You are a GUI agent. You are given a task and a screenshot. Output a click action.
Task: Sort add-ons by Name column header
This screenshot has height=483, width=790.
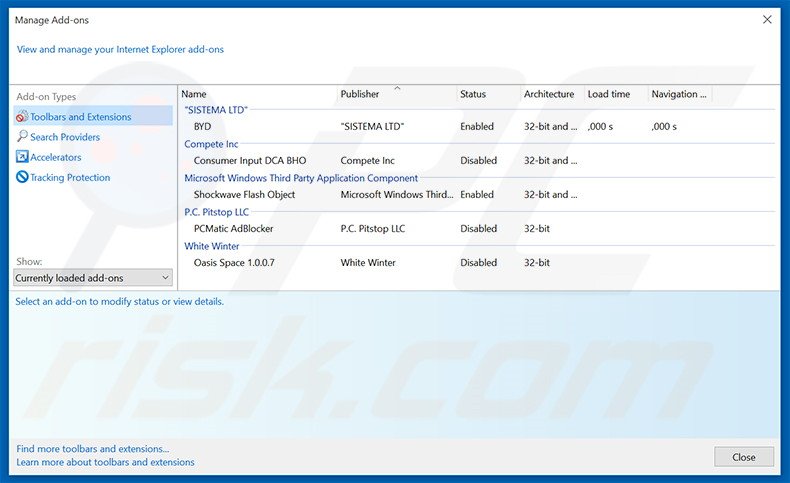click(x=194, y=94)
